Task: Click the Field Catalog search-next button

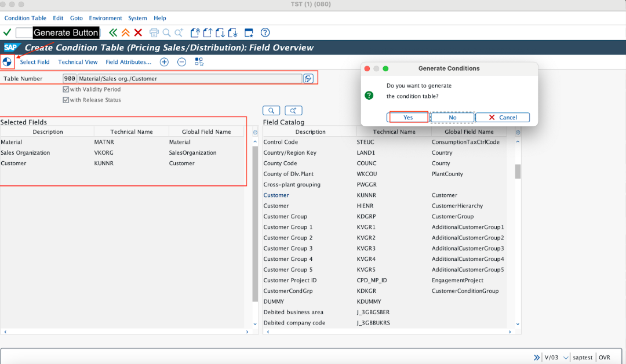Action: [x=293, y=111]
